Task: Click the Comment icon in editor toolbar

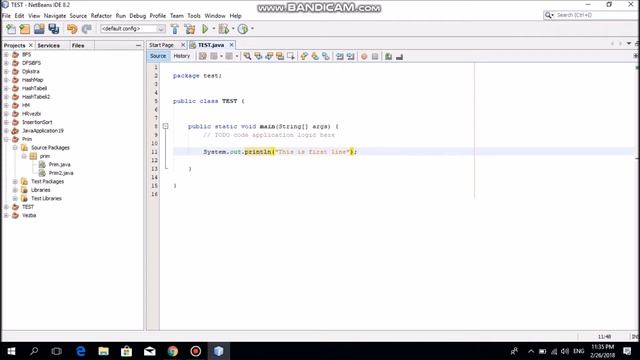Action: (x=389, y=56)
